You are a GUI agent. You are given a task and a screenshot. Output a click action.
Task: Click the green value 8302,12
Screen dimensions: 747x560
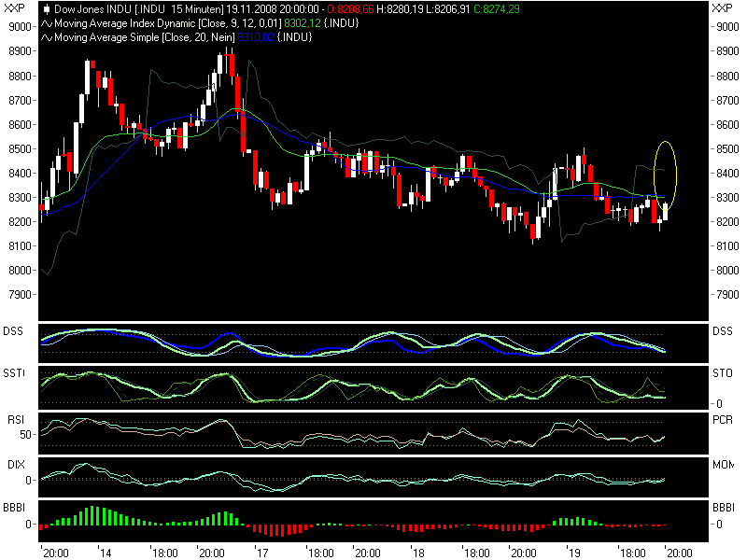point(303,23)
